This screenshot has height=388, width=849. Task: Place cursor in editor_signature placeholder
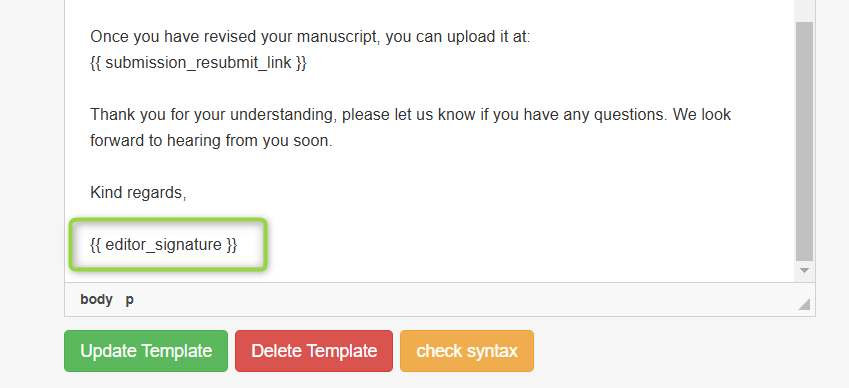[164, 245]
